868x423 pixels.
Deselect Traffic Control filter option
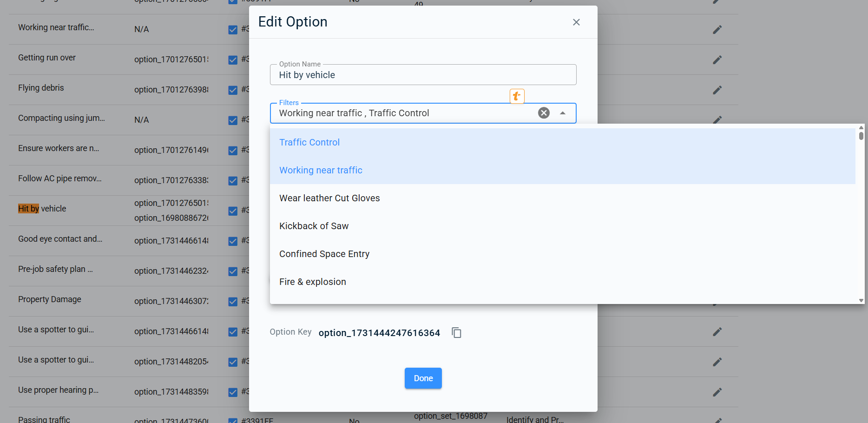(x=309, y=142)
